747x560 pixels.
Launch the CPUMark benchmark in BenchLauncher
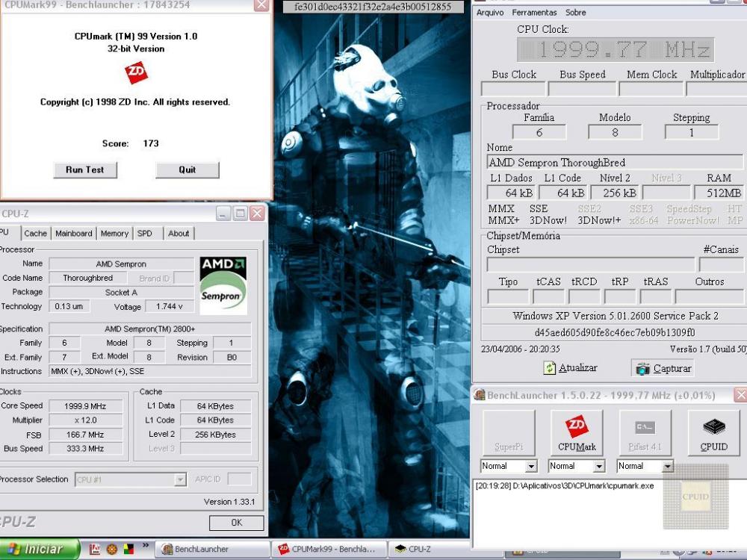click(577, 432)
